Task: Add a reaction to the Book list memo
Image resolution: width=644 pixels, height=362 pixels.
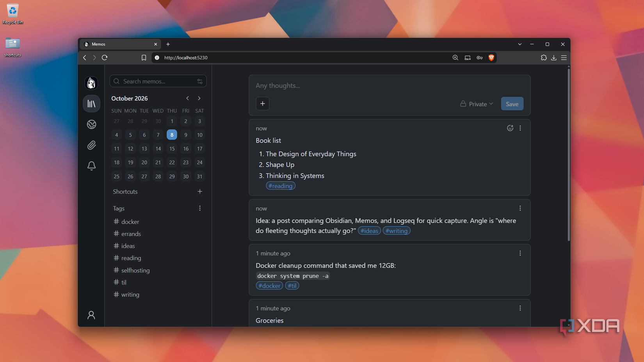Action: tap(510, 128)
